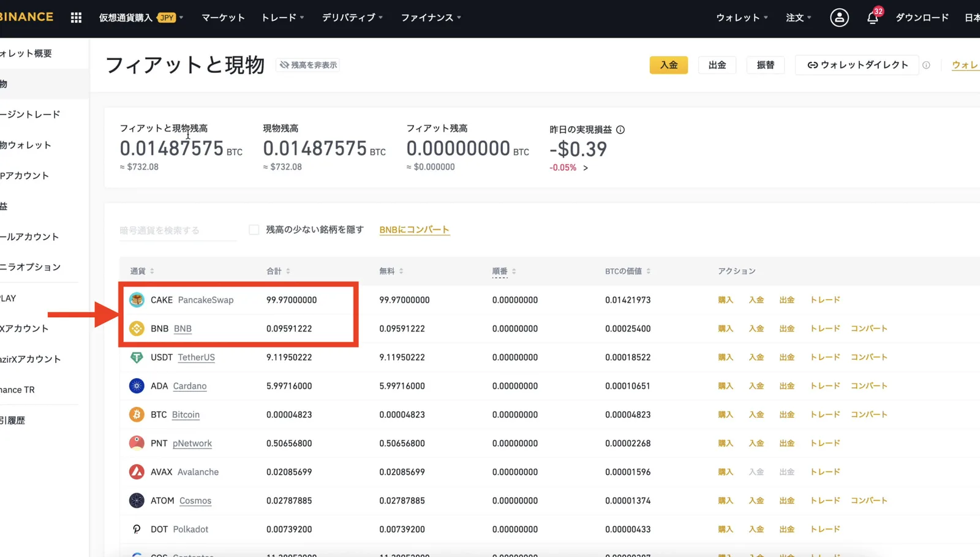The height and width of the screenshot is (557, 980).
Task: Click the BTC Bitcoin coin icon
Action: click(x=137, y=415)
